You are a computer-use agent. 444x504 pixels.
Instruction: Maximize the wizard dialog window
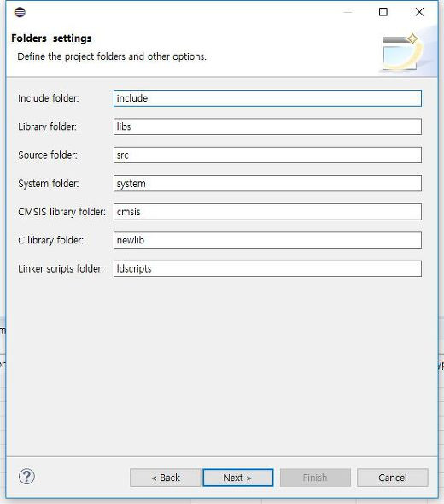coord(383,12)
